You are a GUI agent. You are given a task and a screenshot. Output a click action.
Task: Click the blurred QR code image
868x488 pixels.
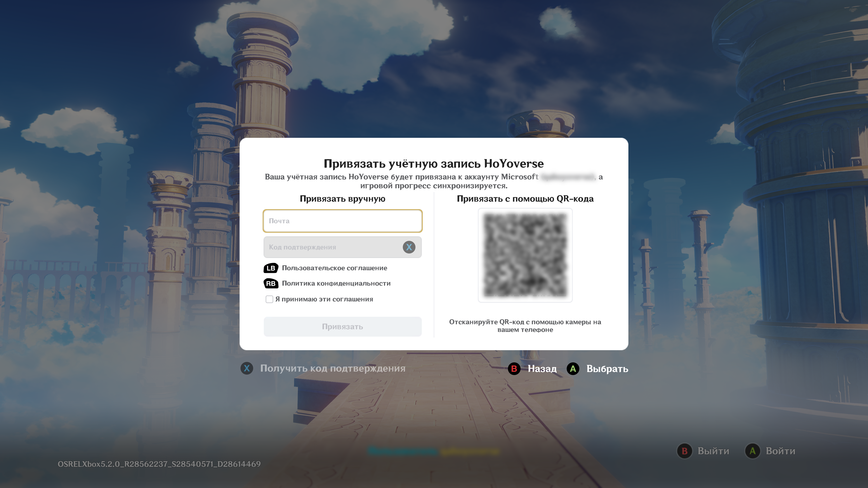pos(525,255)
